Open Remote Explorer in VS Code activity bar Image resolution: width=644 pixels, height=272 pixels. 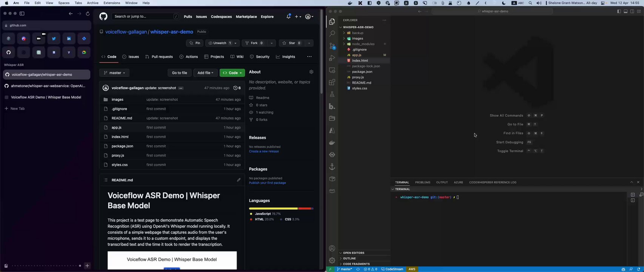point(332,70)
